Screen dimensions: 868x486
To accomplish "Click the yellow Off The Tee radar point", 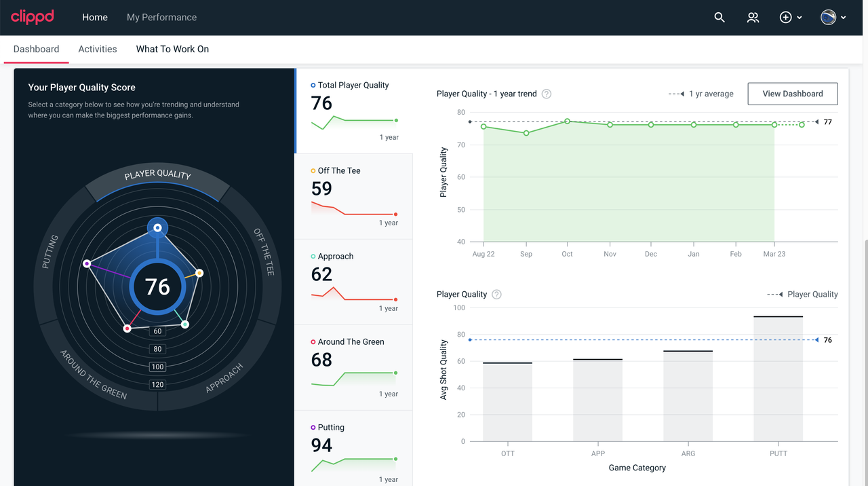I will [199, 273].
